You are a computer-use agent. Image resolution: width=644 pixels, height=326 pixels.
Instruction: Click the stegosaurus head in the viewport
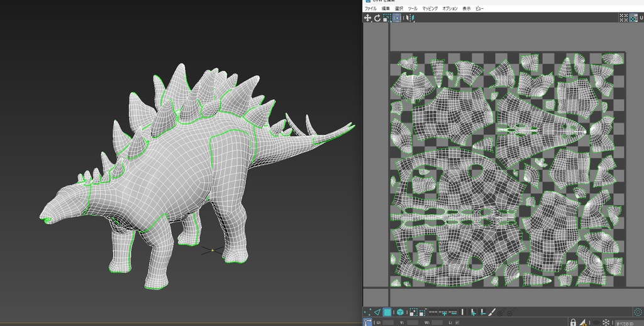point(65,204)
